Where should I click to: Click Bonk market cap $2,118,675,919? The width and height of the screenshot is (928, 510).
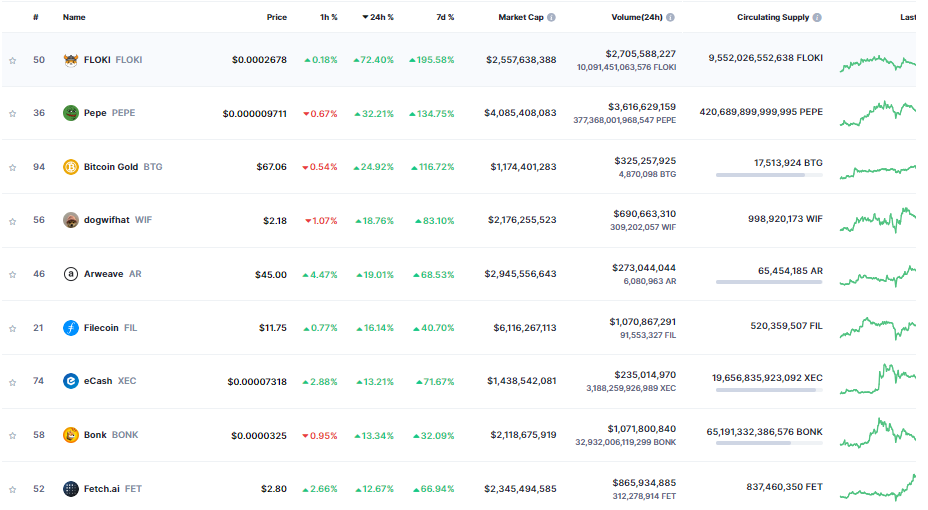point(523,435)
